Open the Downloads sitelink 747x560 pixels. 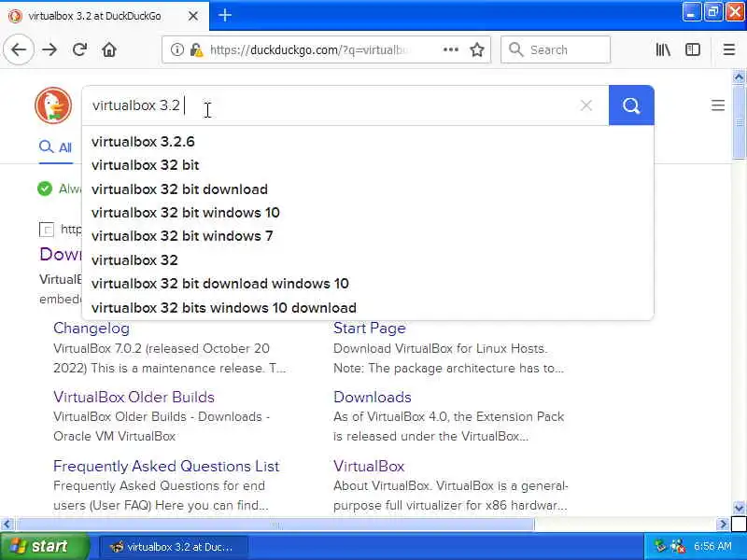click(372, 397)
